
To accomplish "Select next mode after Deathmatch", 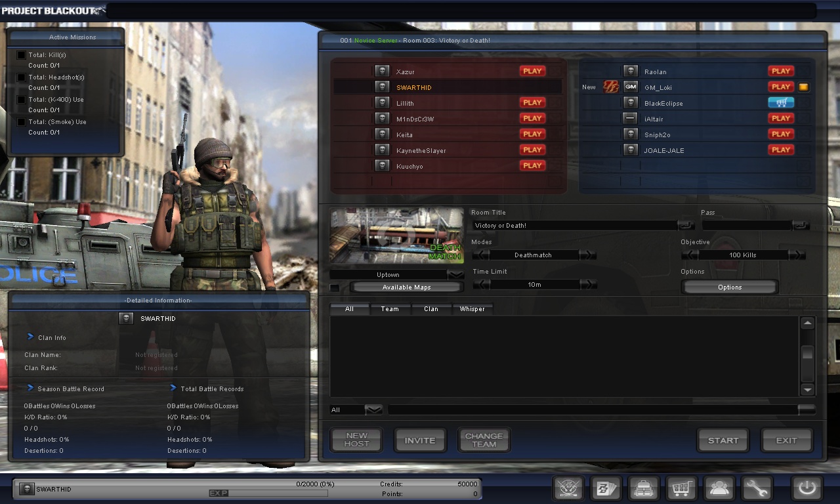I will click(x=588, y=255).
